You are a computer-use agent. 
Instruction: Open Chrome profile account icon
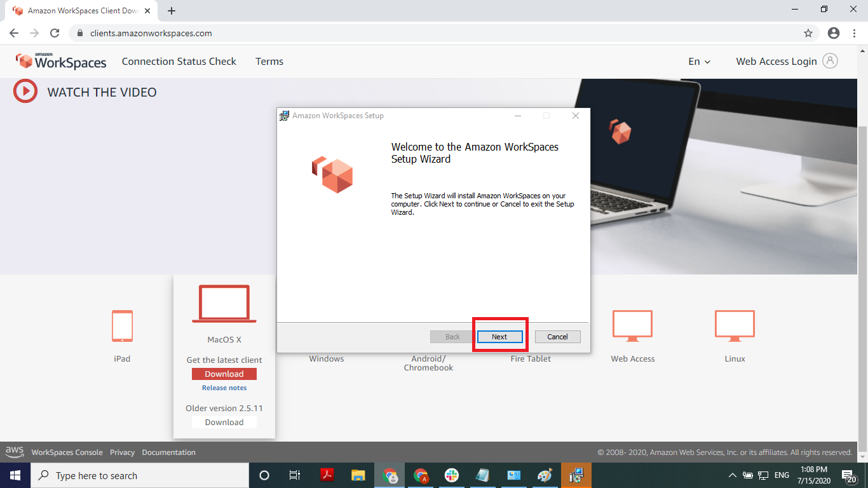834,33
